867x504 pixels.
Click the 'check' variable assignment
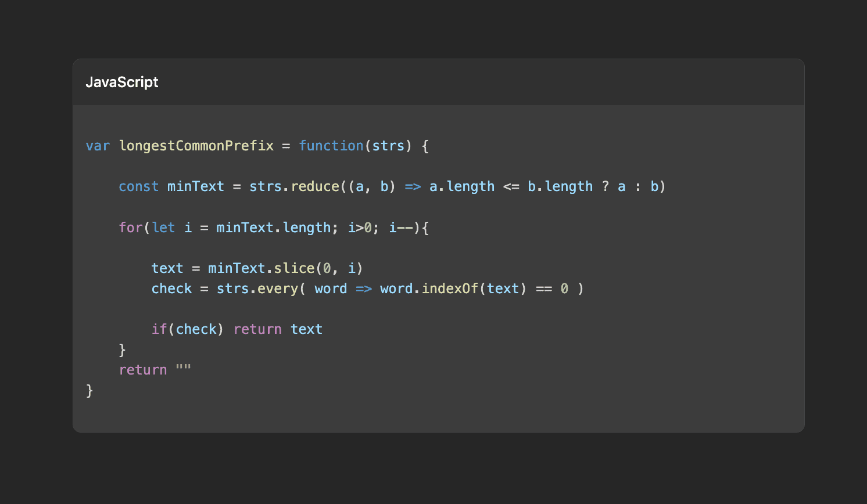pos(172,289)
